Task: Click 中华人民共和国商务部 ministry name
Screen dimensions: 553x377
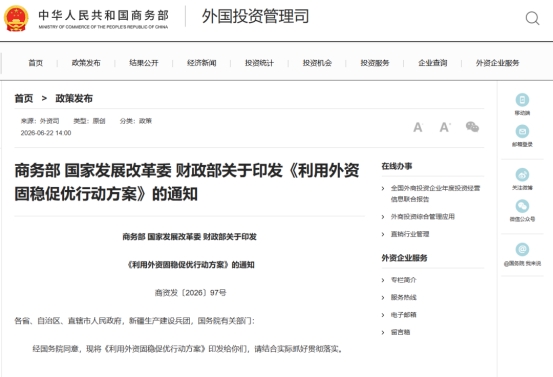Action: click(x=103, y=16)
